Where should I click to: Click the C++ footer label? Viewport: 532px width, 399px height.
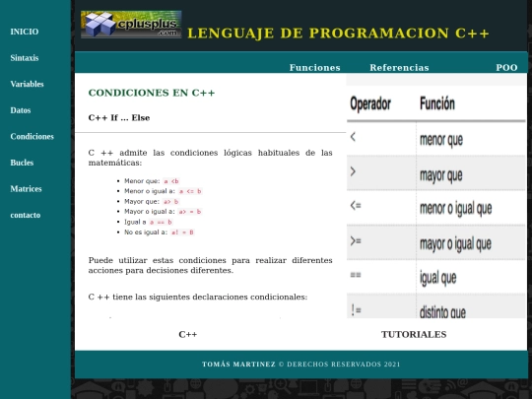pyautogui.click(x=188, y=335)
